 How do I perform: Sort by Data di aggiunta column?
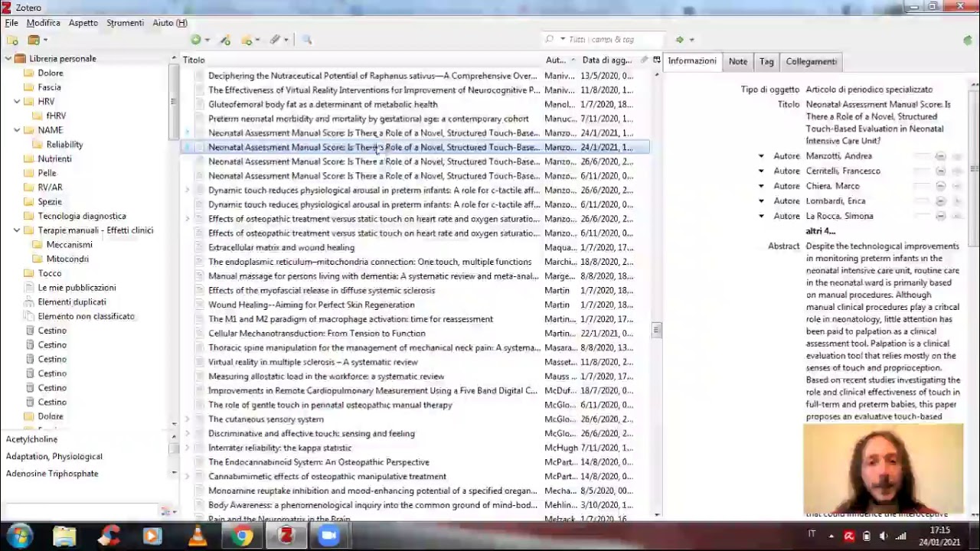(x=609, y=60)
